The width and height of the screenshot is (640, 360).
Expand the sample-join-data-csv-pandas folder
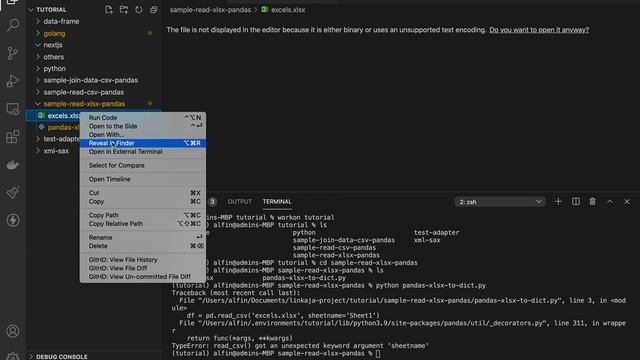[x=93, y=80]
